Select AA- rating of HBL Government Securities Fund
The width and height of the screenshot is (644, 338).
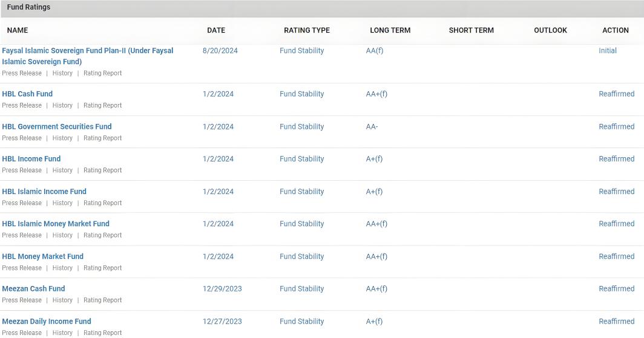pyautogui.click(x=372, y=127)
